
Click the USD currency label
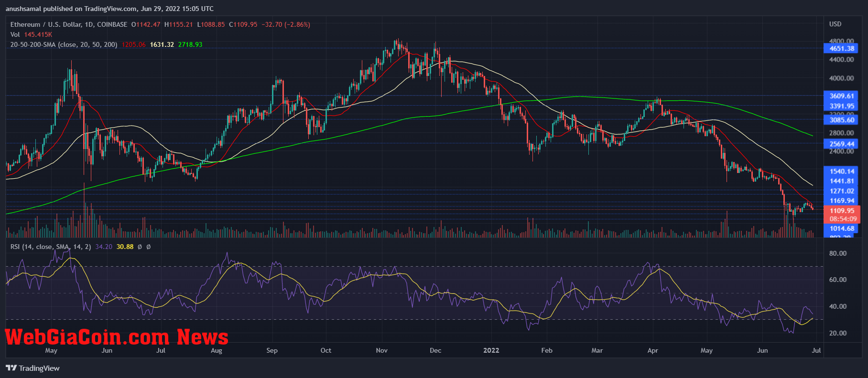(x=835, y=24)
